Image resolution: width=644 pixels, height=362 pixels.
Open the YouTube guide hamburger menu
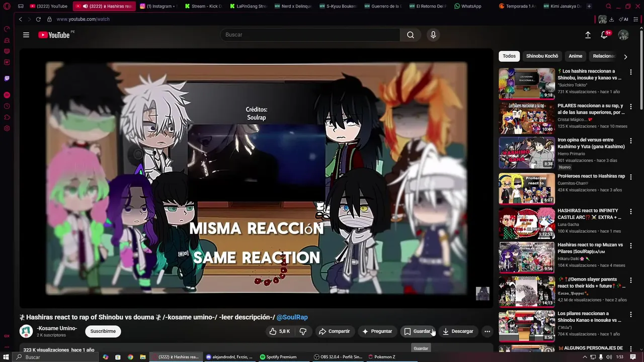pos(26,35)
